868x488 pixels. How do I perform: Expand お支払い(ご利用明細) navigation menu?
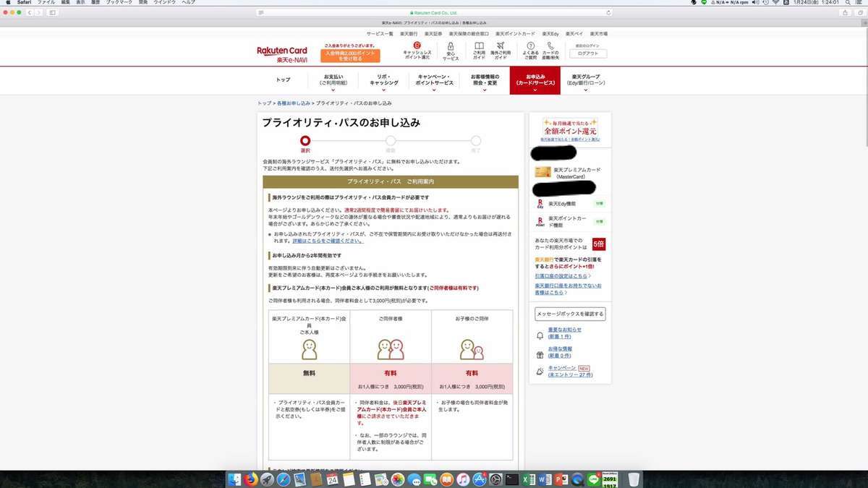coord(334,80)
